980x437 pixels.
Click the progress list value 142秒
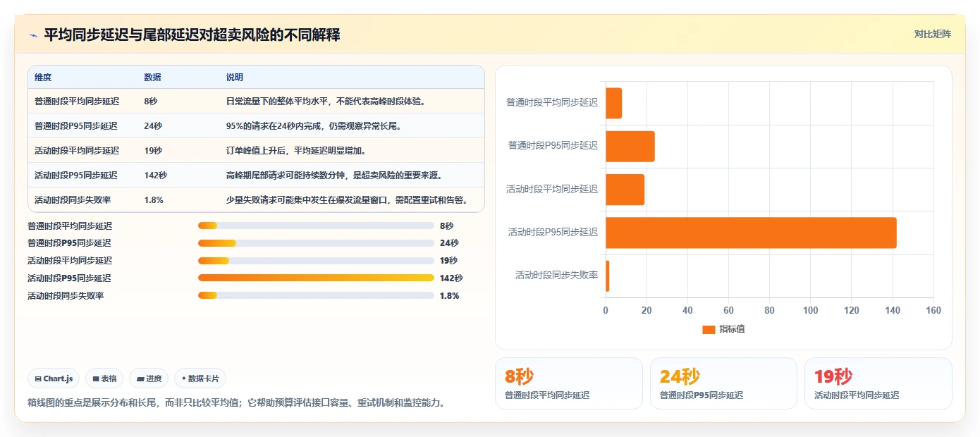(451, 278)
